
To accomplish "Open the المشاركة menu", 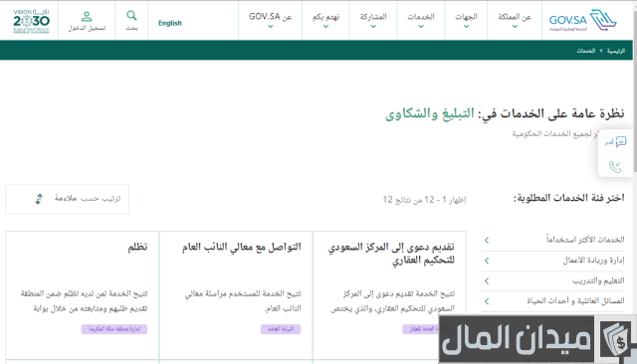I will [x=373, y=17].
